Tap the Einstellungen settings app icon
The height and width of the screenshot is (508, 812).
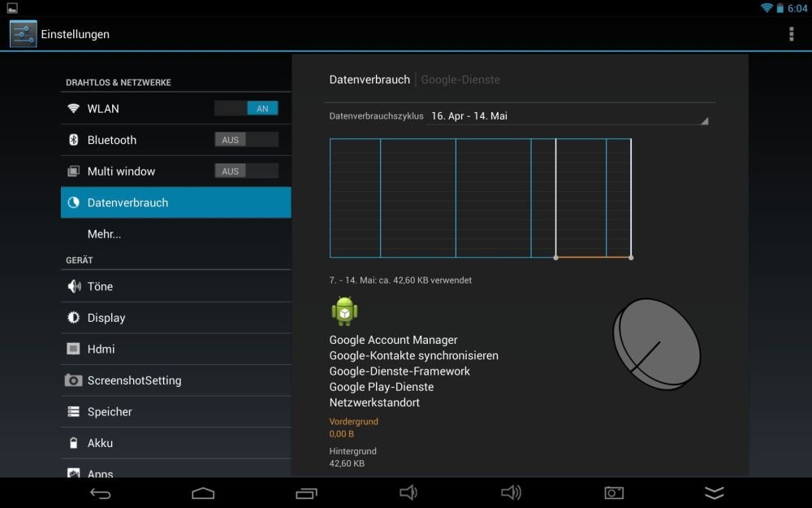[24, 33]
